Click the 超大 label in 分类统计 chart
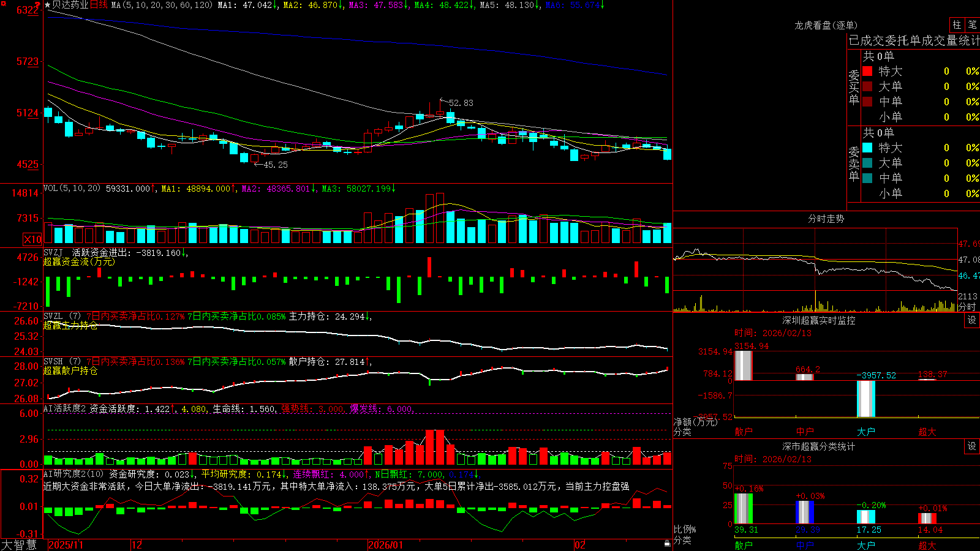Screen dimensions: 980x551 [927, 545]
